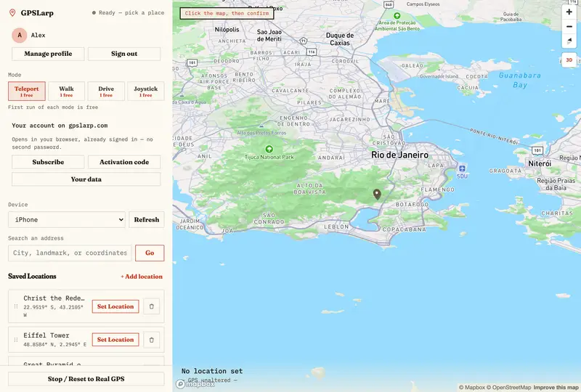Toggle 3D map view
581x392 pixels.
(569, 60)
